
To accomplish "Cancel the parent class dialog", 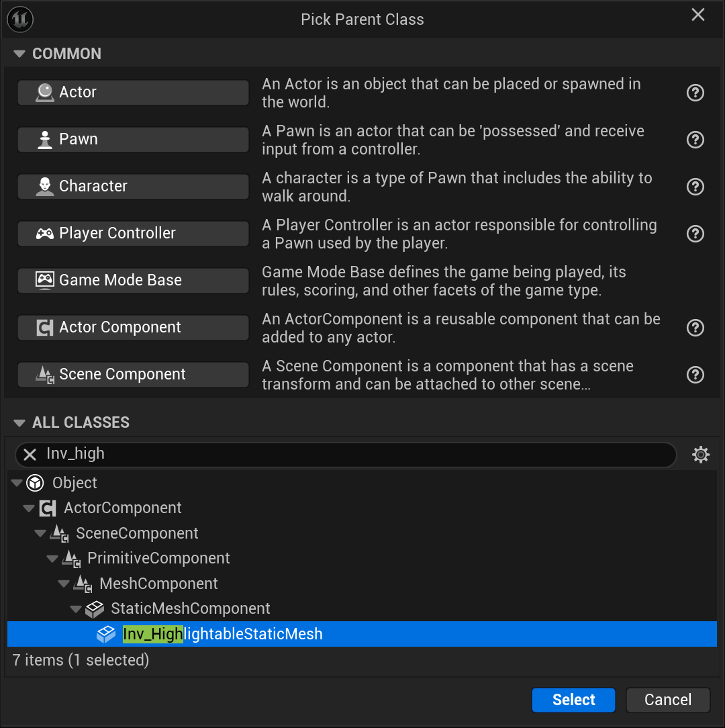I will 667,700.
